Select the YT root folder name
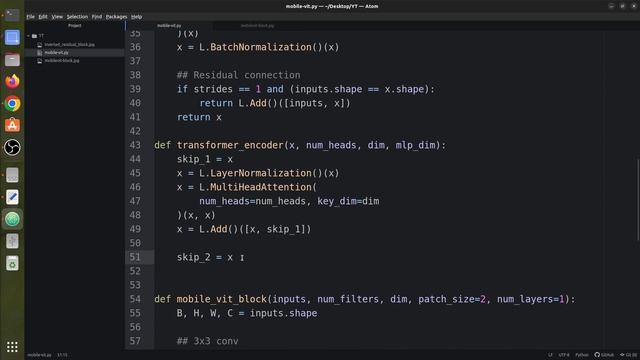Image resolution: width=640 pixels, height=360 pixels. tap(41, 36)
